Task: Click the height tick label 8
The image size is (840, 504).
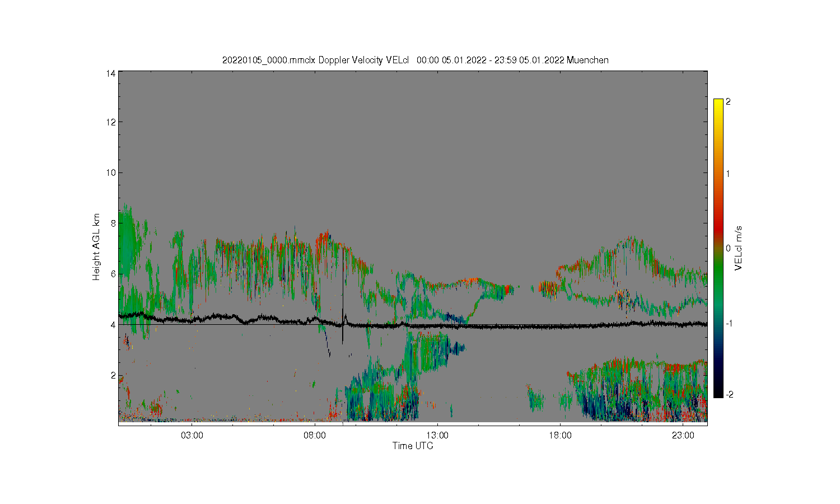Action: coord(114,223)
